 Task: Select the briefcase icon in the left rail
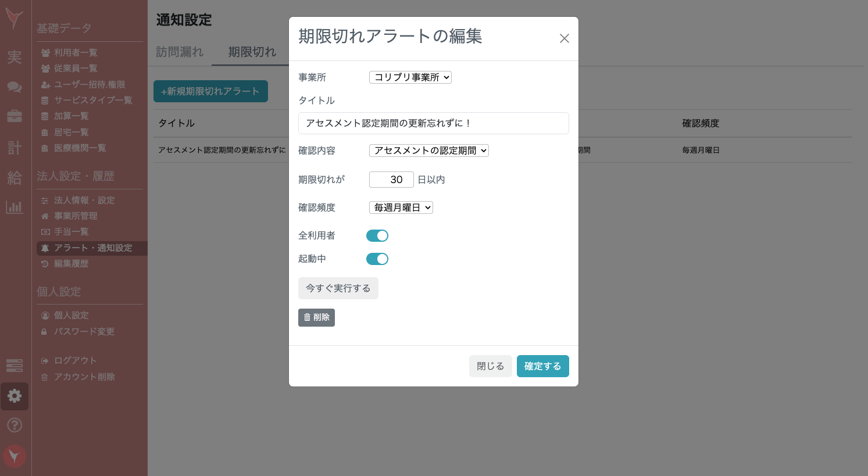coord(15,116)
